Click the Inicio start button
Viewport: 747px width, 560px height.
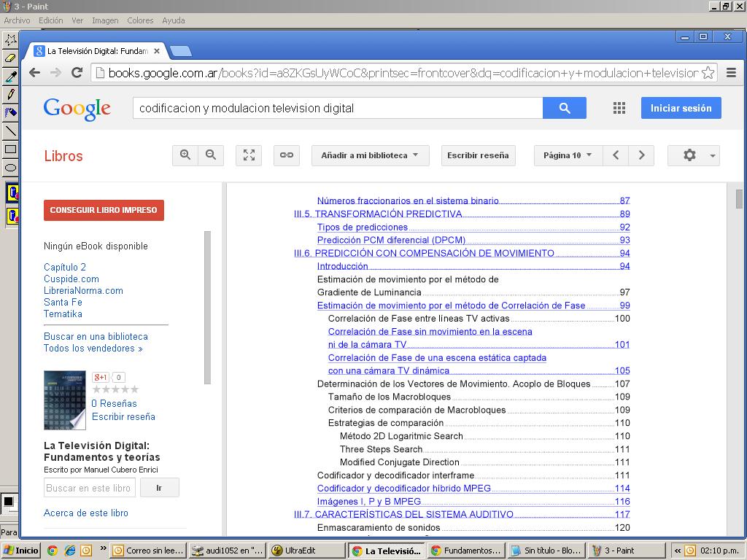21,551
